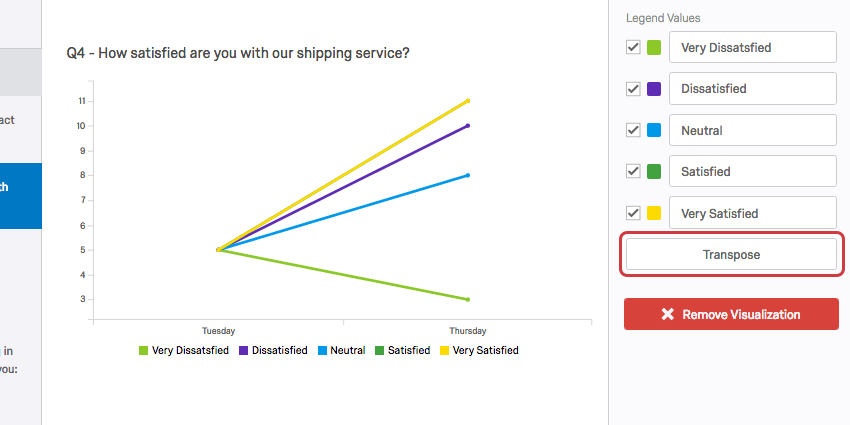Disable the Neutral legend checkbox
Image resolution: width=850 pixels, height=425 pixels.
[x=633, y=130]
